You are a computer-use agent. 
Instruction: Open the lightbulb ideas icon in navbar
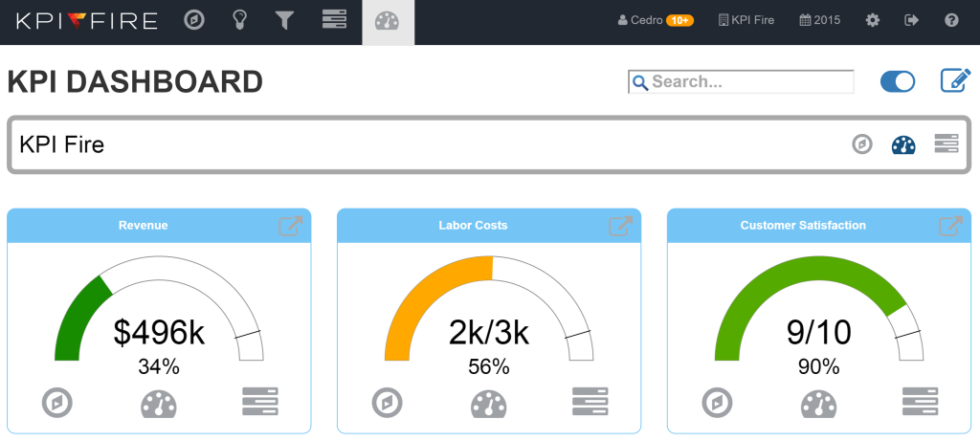(240, 20)
